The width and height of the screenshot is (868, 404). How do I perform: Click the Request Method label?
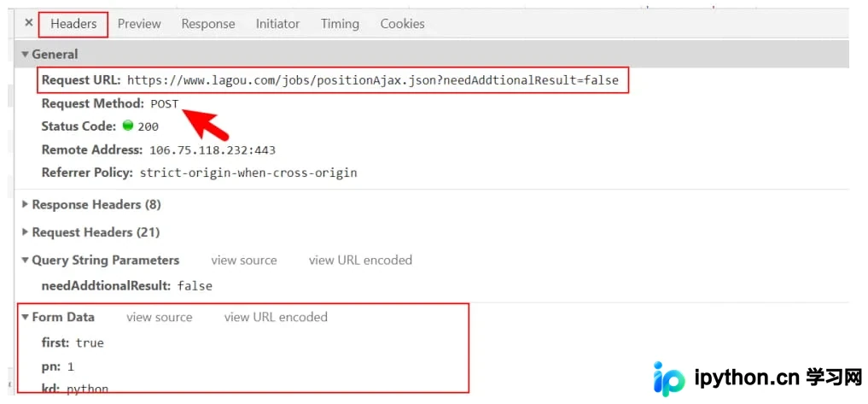click(93, 103)
